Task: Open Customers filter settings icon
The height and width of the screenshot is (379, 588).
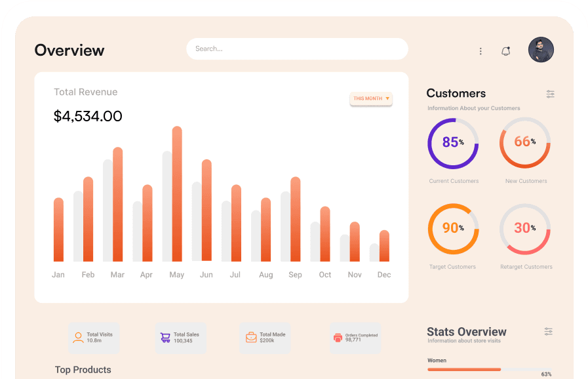Action: [550, 94]
